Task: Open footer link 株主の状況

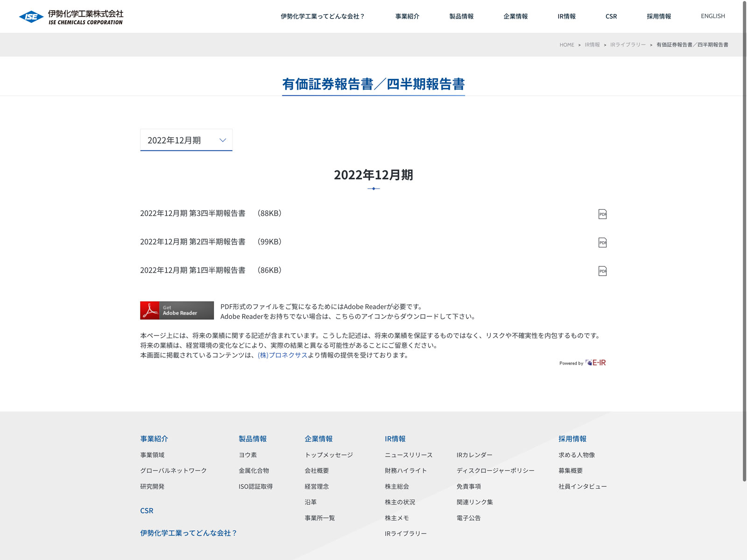Action: pos(400,502)
